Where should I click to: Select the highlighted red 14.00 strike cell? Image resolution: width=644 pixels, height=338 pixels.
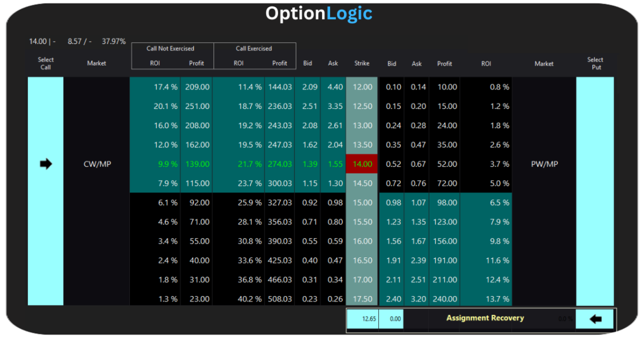pos(362,164)
